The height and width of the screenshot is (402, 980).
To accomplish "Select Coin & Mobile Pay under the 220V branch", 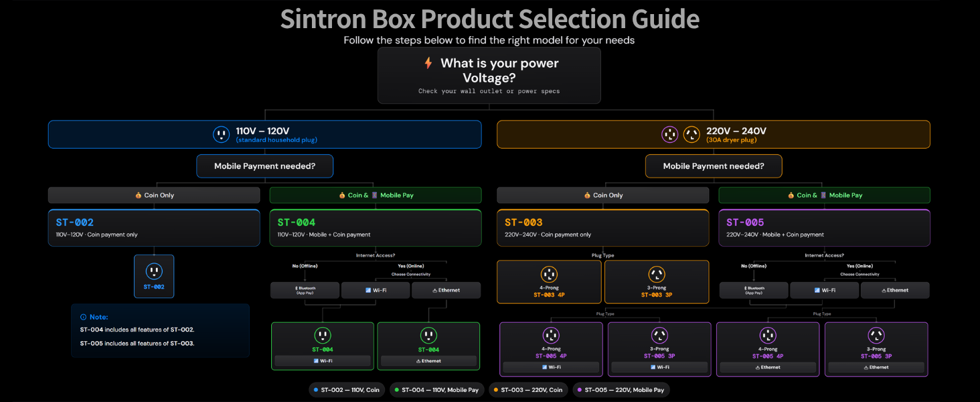I will pyautogui.click(x=824, y=196).
